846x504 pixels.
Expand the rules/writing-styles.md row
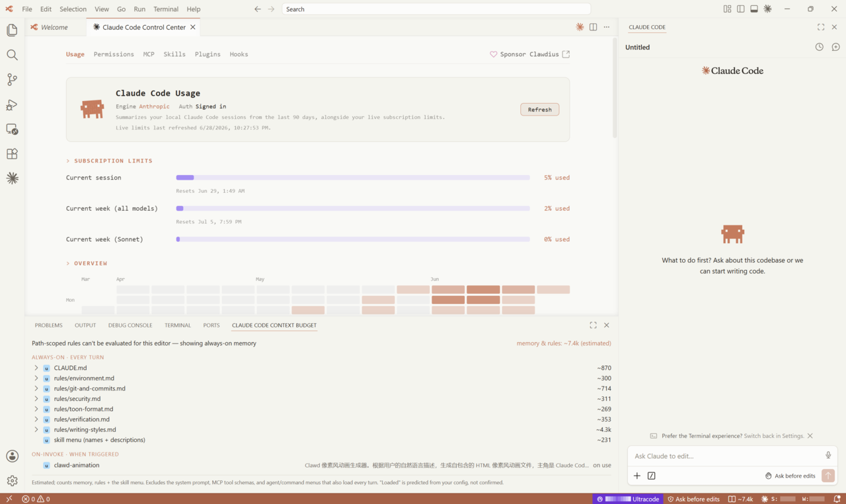[x=36, y=429]
